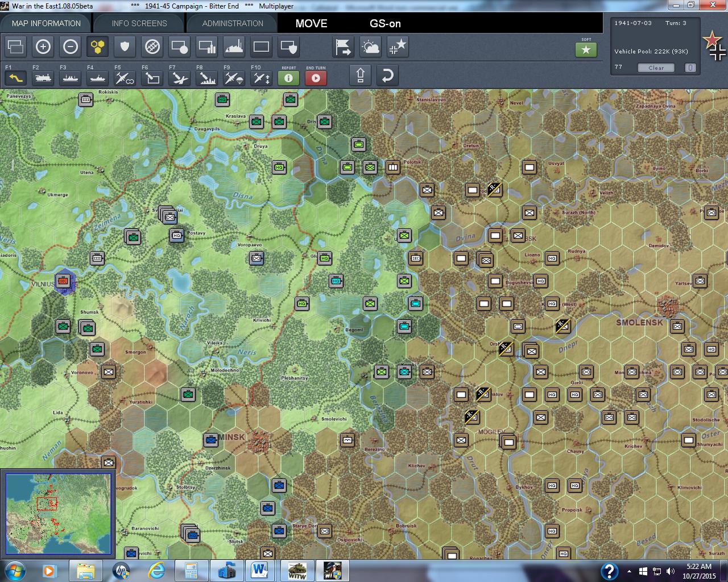Open the ADMINISTRATION tab
This screenshot has width=728, height=582.
tap(233, 23)
